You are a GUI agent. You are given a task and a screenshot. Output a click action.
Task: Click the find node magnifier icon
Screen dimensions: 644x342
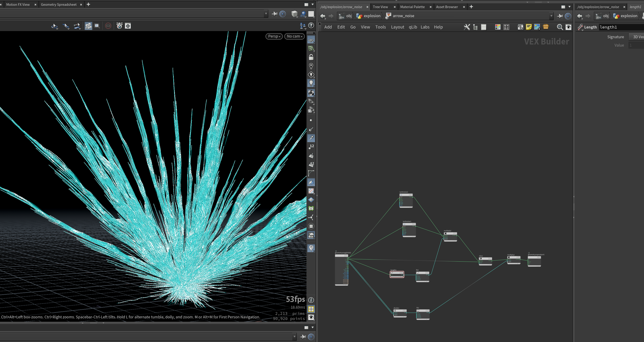[x=560, y=27]
